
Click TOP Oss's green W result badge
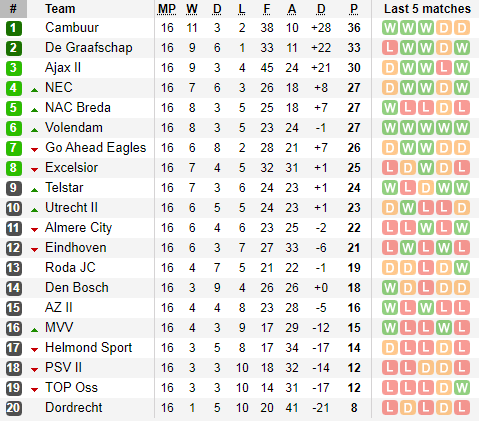pos(462,388)
